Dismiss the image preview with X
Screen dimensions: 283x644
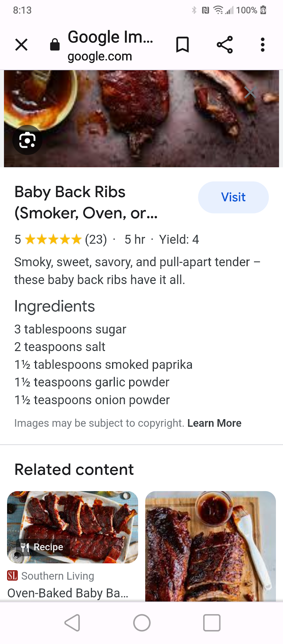[250, 92]
